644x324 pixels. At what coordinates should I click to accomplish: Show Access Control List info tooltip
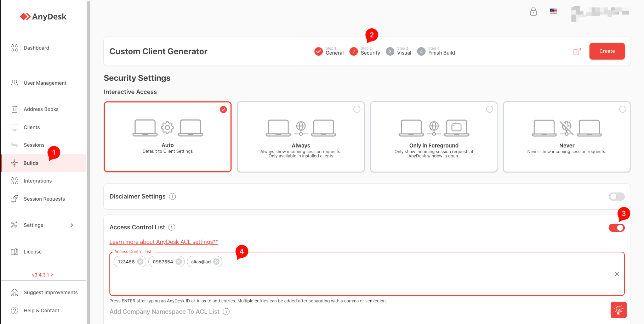(172, 227)
